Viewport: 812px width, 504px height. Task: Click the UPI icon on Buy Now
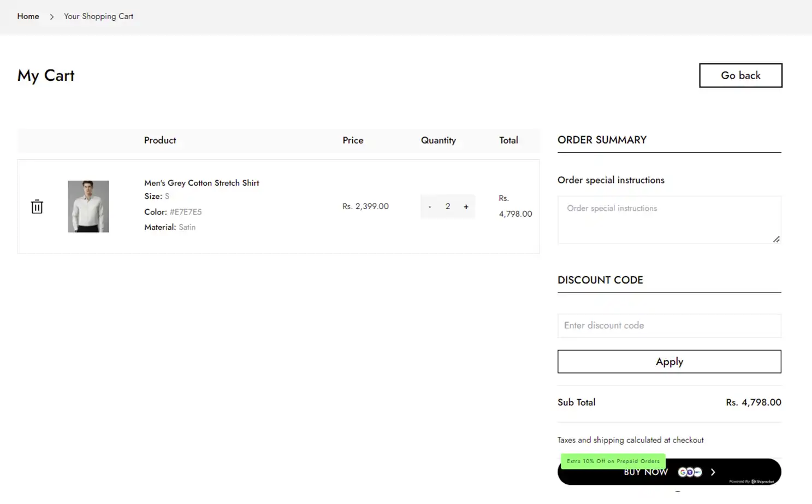coord(697,472)
